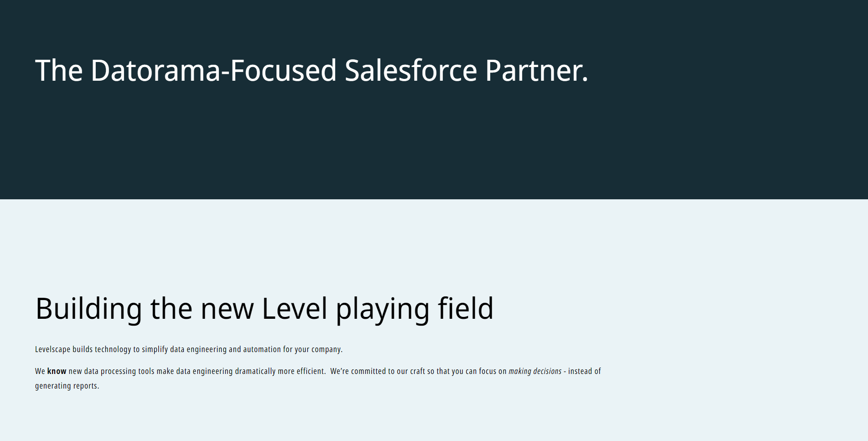Click the italic making decisions text
The width and height of the screenshot is (868, 441).
(x=535, y=371)
